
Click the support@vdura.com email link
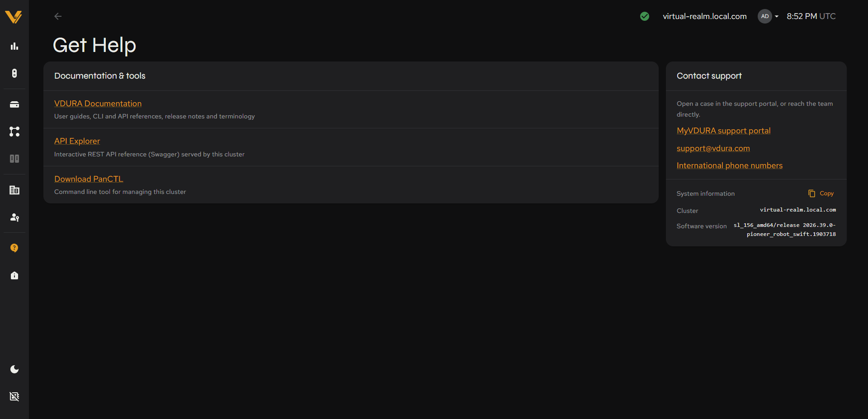713,148
